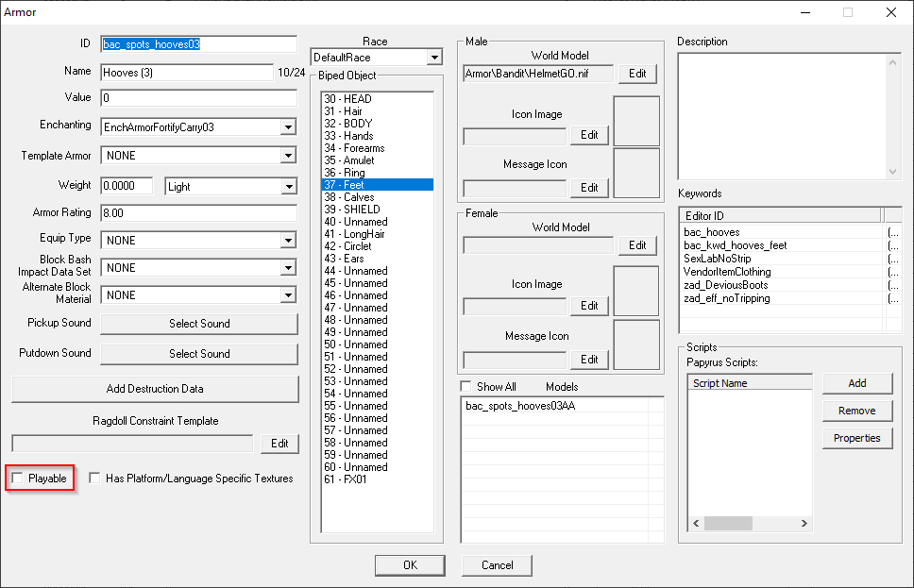
Task: Select biped slot 32 - BODY
Action: (378, 124)
